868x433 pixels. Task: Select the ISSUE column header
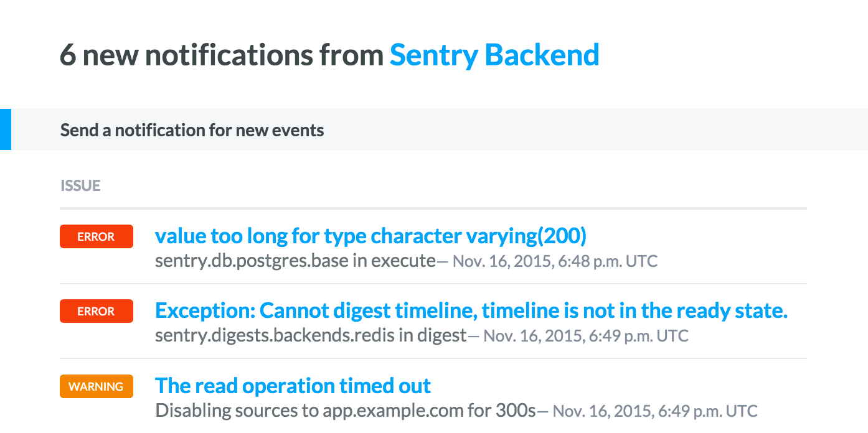coord(80,185)
